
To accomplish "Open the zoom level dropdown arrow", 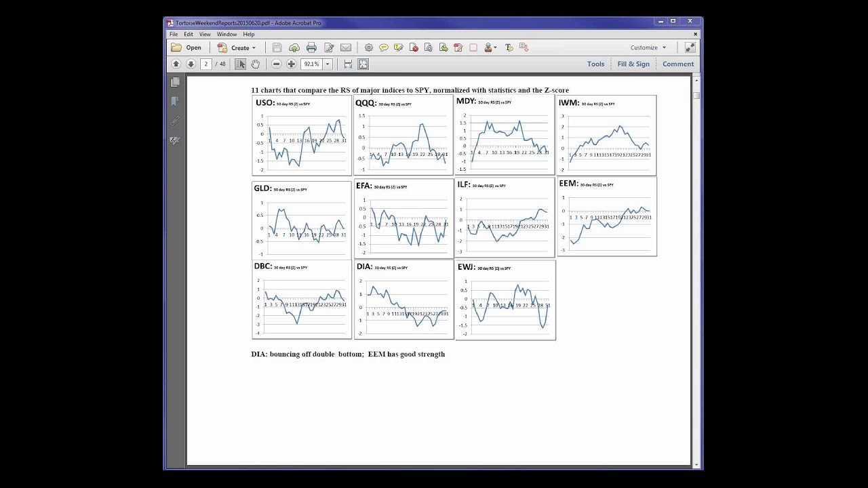I will click(x=327, y=64).
